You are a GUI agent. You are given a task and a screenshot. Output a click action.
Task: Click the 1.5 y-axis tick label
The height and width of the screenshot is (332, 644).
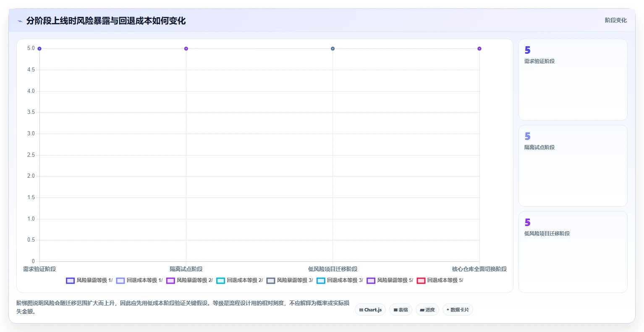pos(31,198)
